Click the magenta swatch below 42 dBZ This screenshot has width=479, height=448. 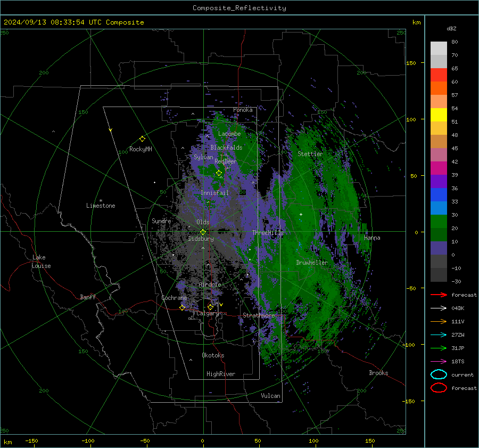(x=439, y=168)
